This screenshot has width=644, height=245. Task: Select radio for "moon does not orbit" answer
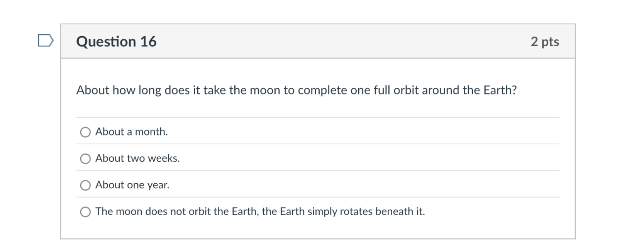pyautogui.click(x=85, y=212)
